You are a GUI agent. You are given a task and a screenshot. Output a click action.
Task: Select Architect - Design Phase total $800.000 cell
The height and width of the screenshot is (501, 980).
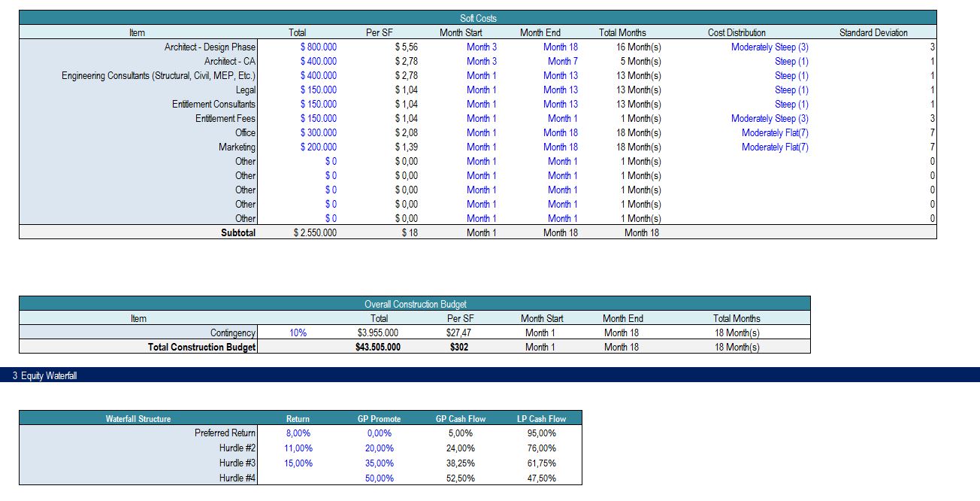(319, 47)
